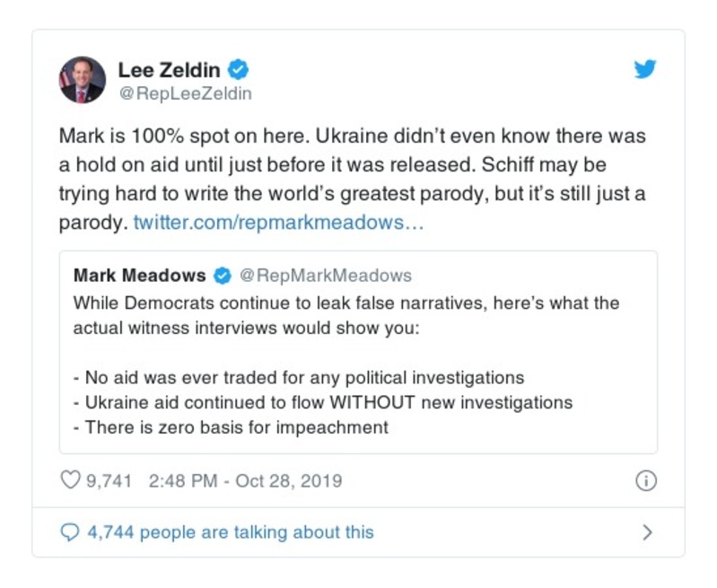Click the Lee Zeldin display name
This screenshot has width=717, height=588.
(171, 69)
